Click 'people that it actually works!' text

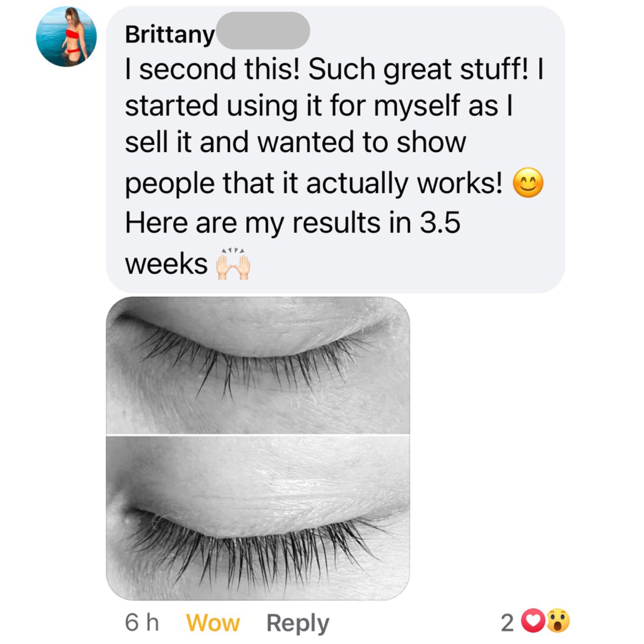(314, 184)
